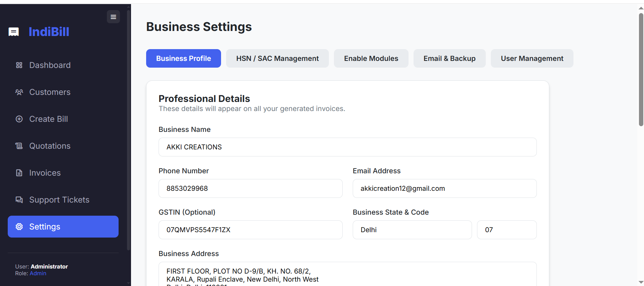Open Create Bill using the plus icon

(x=19, y=119)
